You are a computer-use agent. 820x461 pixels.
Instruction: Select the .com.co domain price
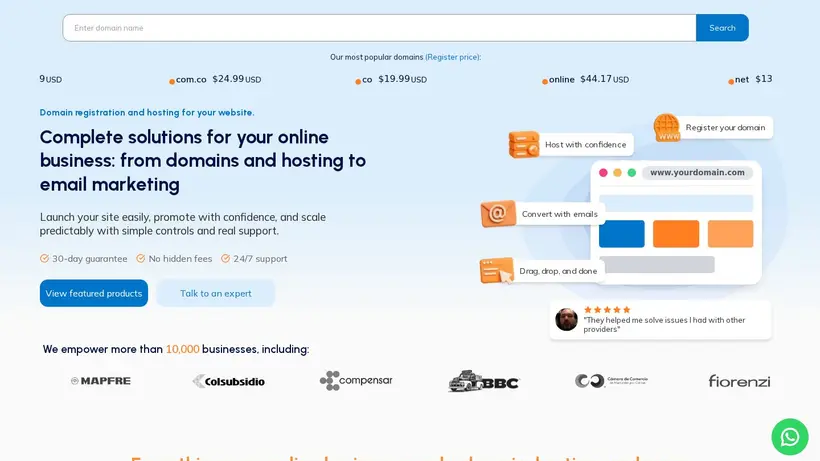215,79
